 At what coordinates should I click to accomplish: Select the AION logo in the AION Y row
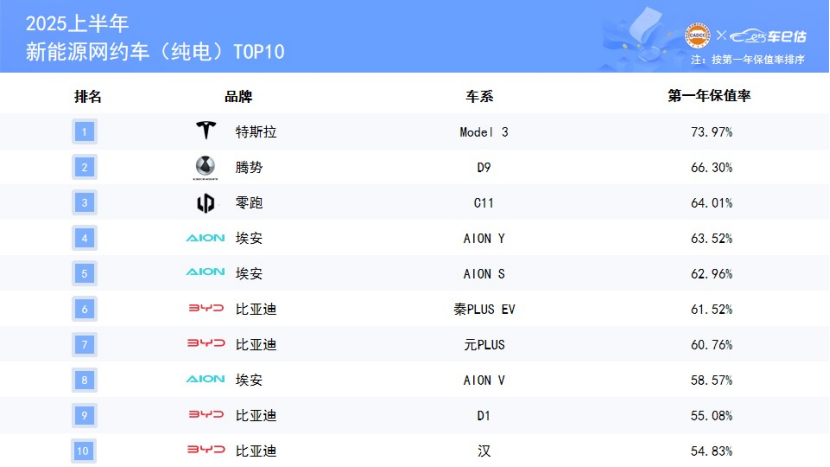click(x=205, y=238)
